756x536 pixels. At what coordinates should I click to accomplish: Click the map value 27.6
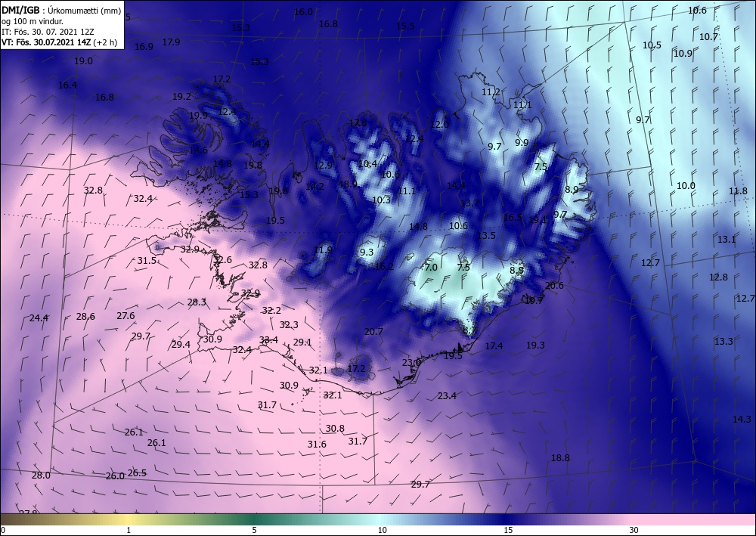(x=125, y=316)
